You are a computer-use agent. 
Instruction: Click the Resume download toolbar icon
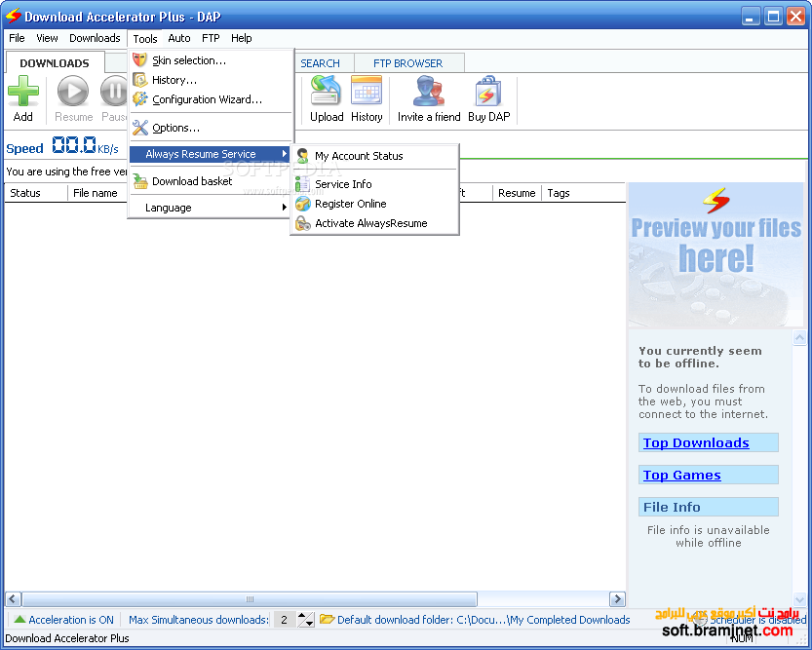point(73,93)
